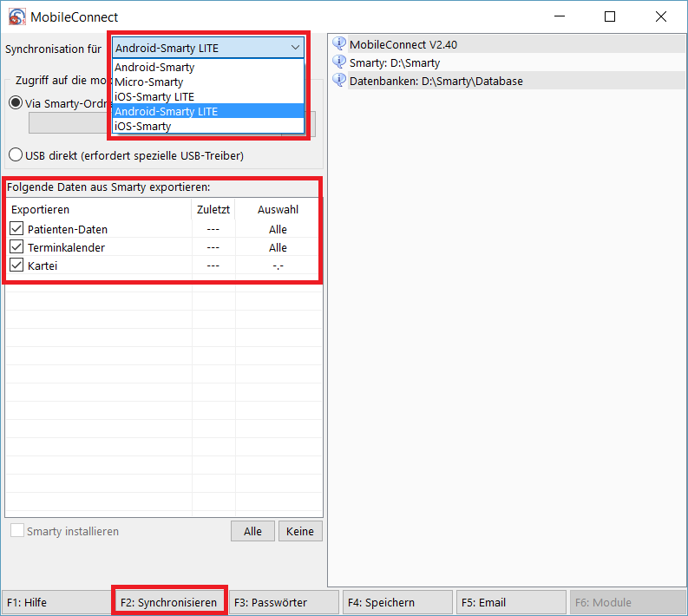
Task: Save settings with F4: Speichern
Action: (397, 602)
